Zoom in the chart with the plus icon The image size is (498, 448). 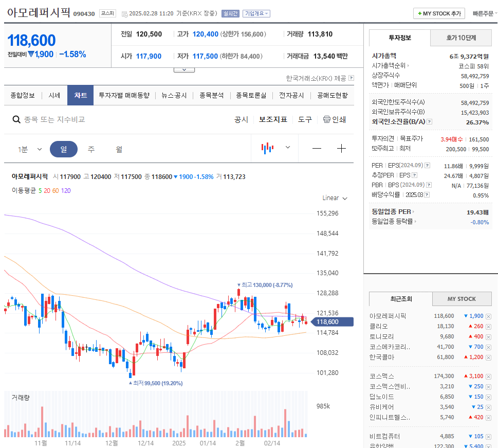[x=341, y=148]
